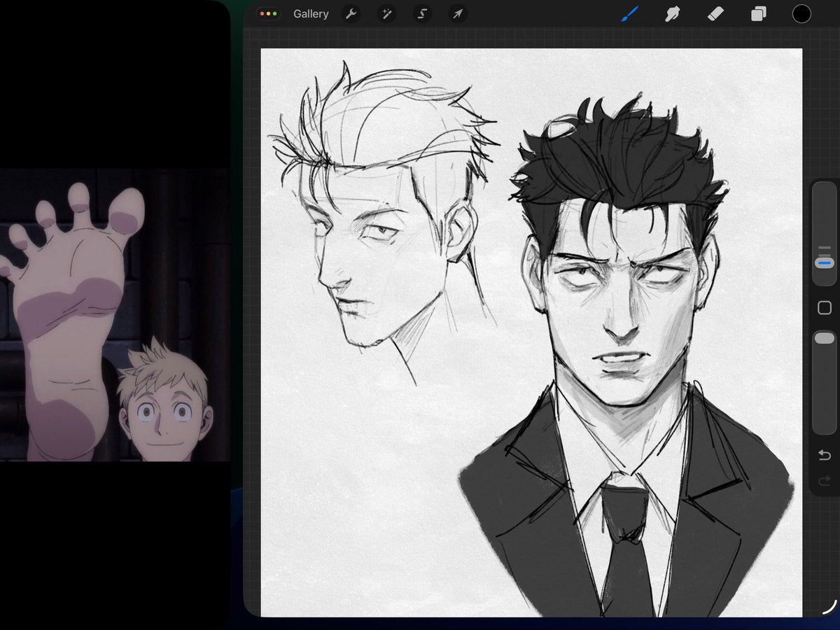
Task: Activate the Selection S tool
Action: 422,14
